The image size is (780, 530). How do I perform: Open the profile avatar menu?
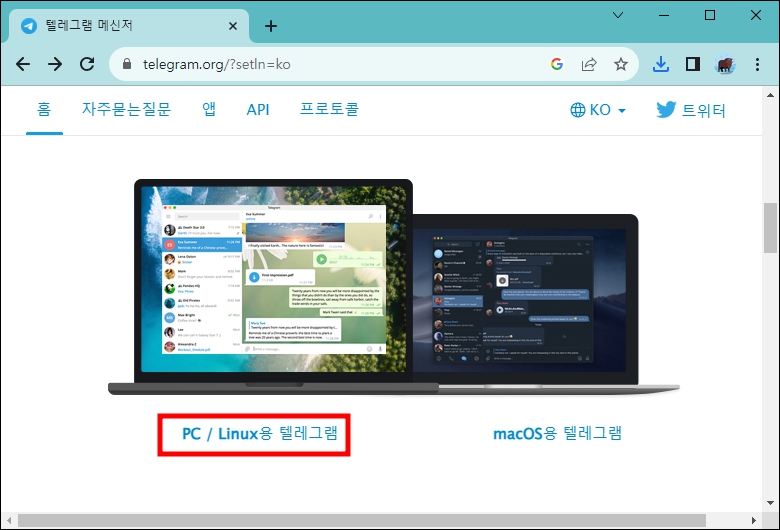pos(725,64)
